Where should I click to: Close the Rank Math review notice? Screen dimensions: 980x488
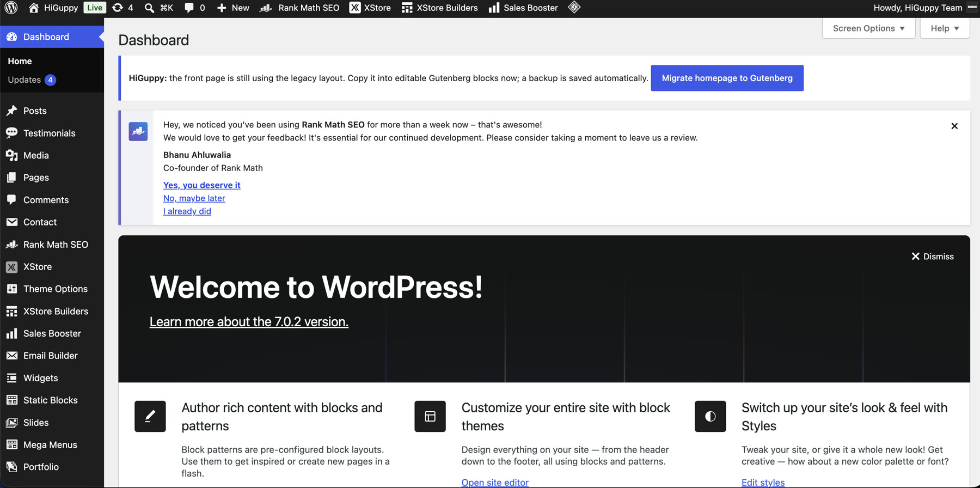(954, 126)
